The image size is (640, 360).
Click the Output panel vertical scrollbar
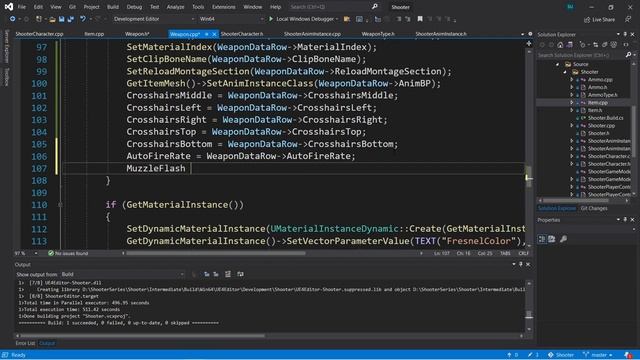pyautogui.click(x=529, y=306)
